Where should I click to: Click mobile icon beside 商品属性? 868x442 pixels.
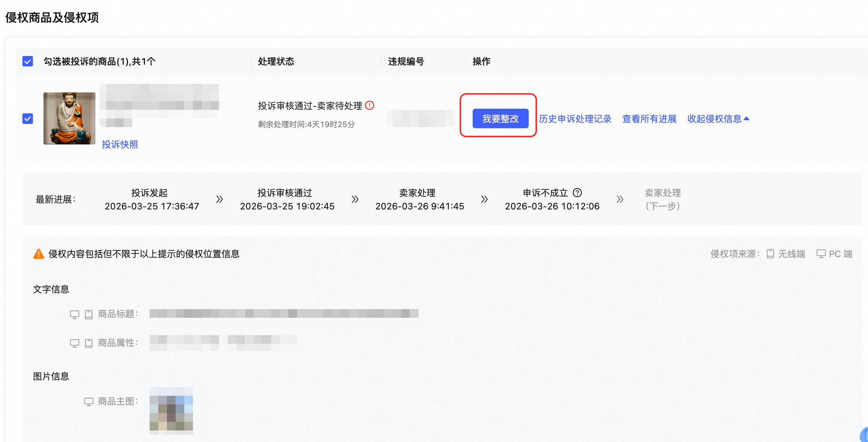89,343
